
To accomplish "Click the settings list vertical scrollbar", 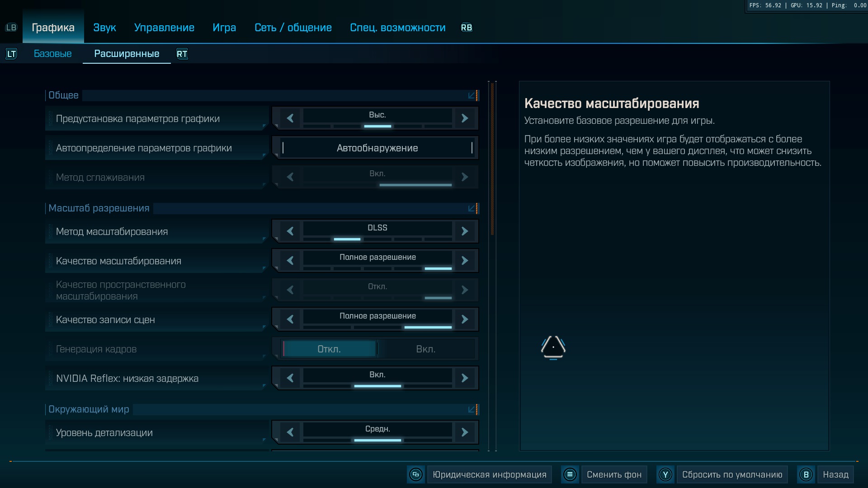I will (x=492, y=158).
